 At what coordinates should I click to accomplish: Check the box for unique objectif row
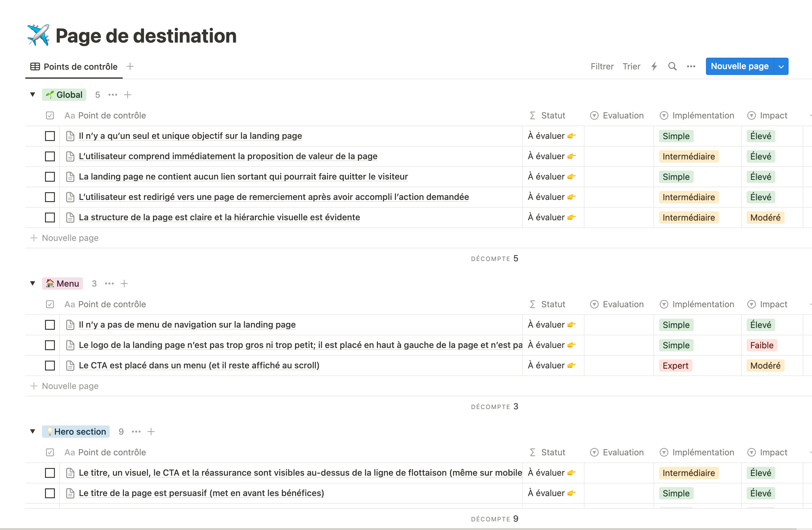point(50,136)
